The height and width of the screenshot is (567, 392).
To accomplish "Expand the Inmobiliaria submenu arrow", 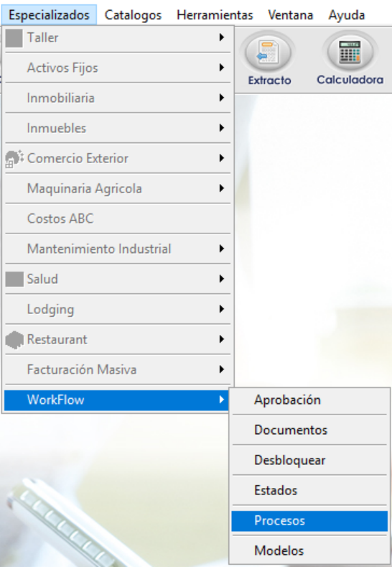I will point(221,98).
